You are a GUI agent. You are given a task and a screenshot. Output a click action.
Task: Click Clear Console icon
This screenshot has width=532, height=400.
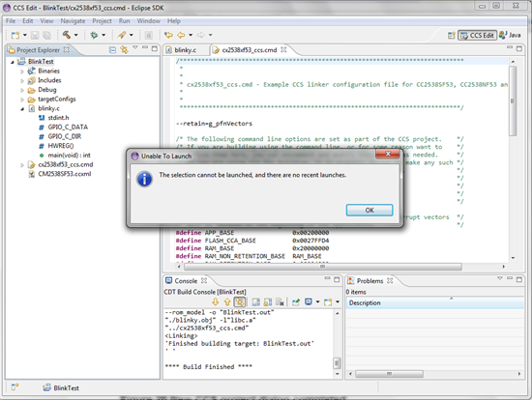[280, 301]
